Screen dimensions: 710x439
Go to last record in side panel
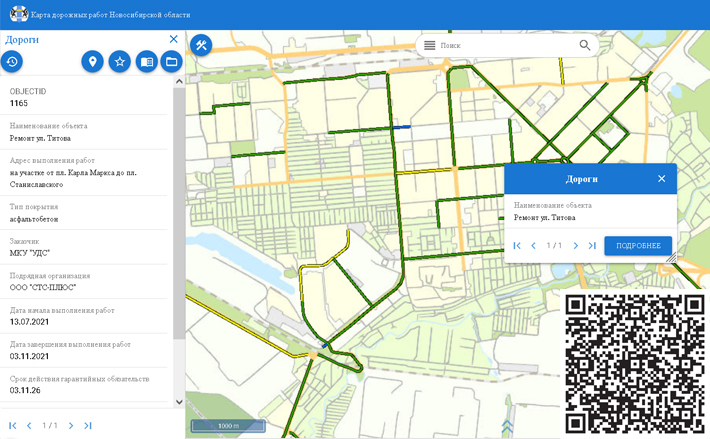(x=88, y=425)
